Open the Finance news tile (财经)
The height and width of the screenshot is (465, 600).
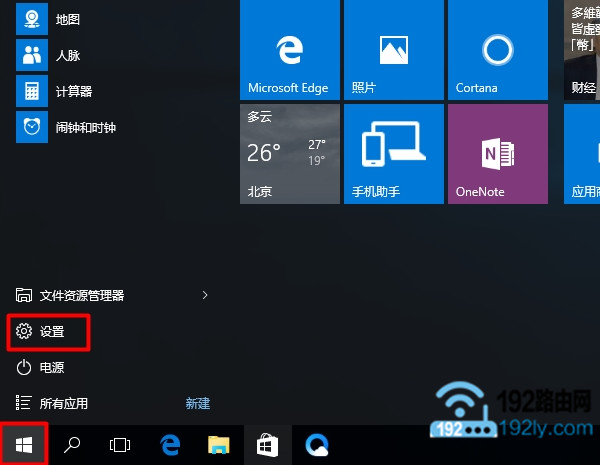pos(582,50)
